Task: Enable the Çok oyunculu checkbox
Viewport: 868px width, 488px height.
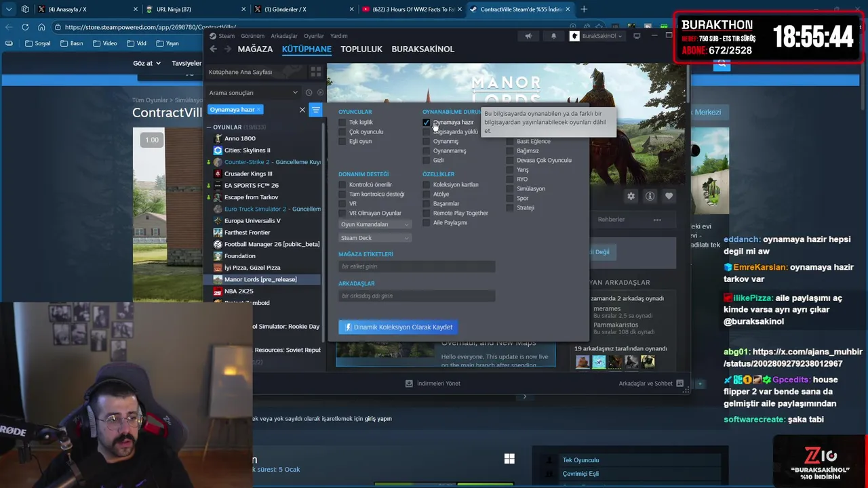Action: click(342, 132)
